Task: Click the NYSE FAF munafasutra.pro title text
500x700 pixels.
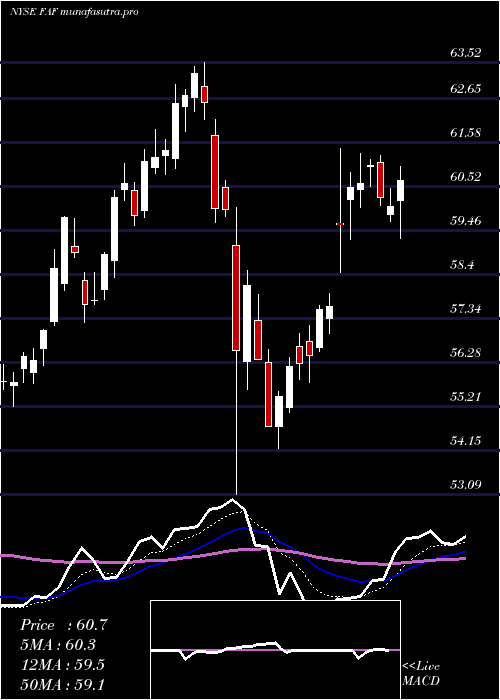Action: point(74,12)
